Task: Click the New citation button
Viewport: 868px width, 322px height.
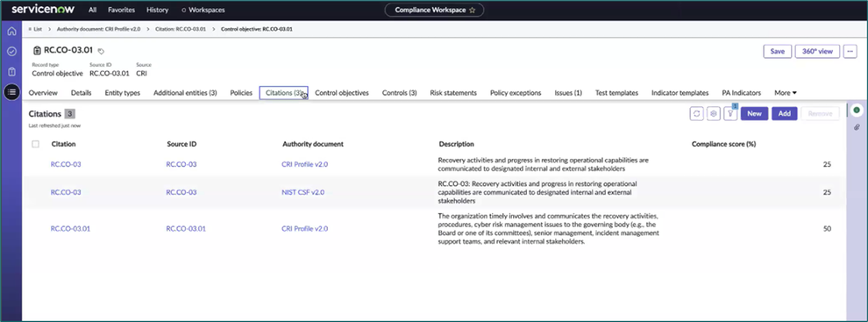Action: click(x=754, y=113)
